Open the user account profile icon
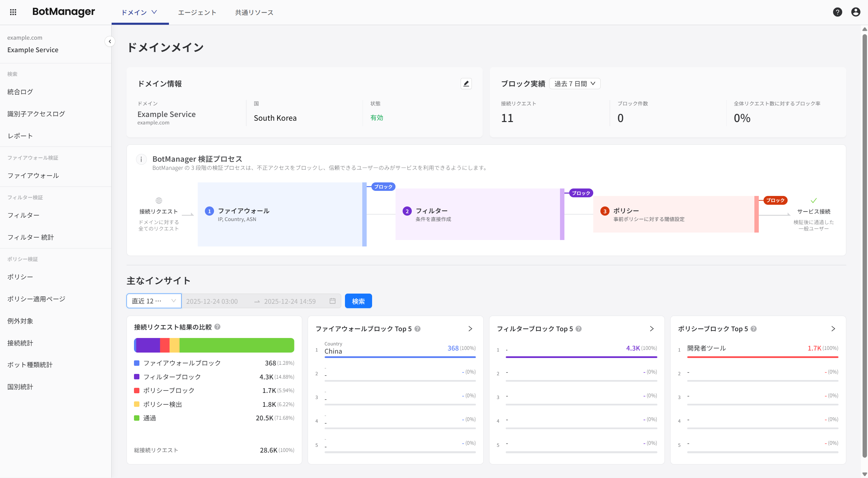Image resolution: width=868 pixels, height=478 pixels. pos(855,12)
